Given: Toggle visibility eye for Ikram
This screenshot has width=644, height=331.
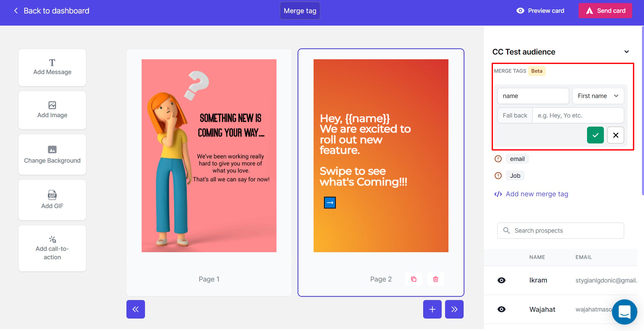Looking at the screenshot, I should coord(501,280).
